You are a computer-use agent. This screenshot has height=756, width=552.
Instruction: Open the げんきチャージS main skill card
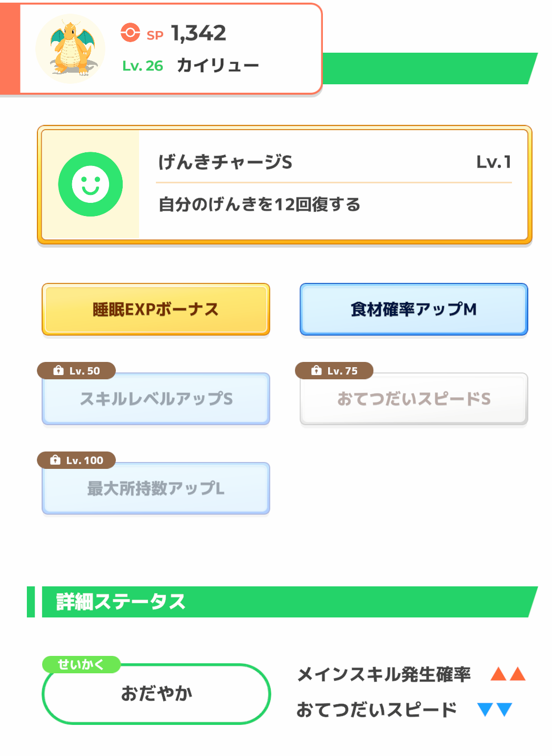click(284, 185)
